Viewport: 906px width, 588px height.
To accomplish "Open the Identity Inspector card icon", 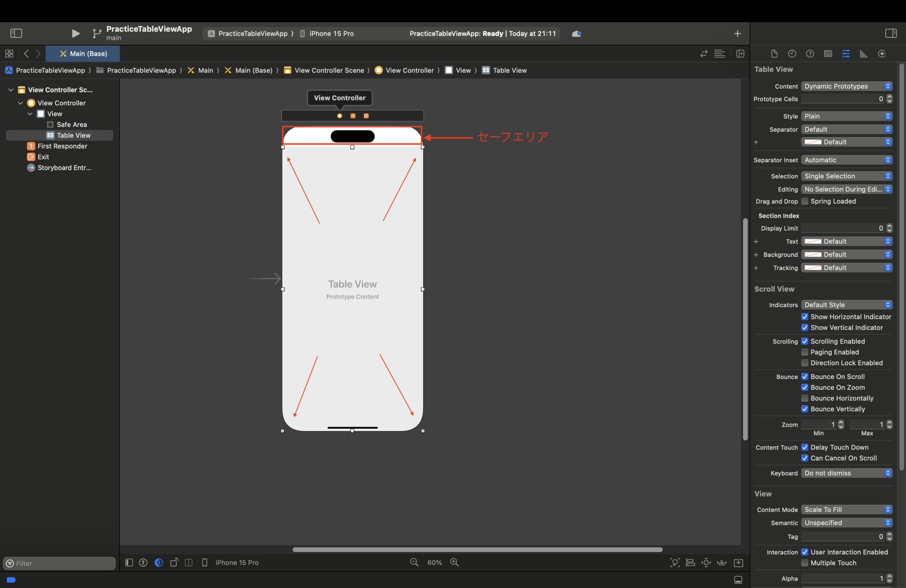I will click(828, 53).
